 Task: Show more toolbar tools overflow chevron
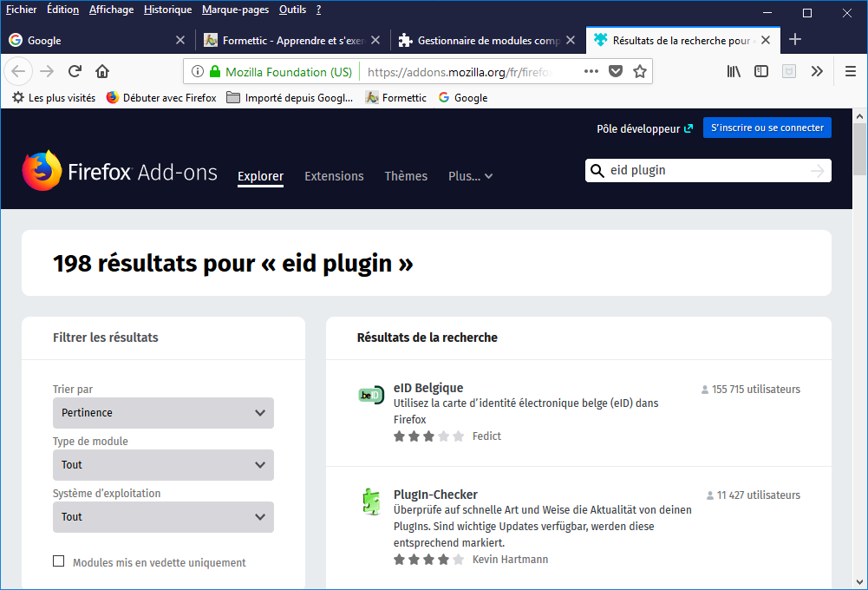(817, 71)
